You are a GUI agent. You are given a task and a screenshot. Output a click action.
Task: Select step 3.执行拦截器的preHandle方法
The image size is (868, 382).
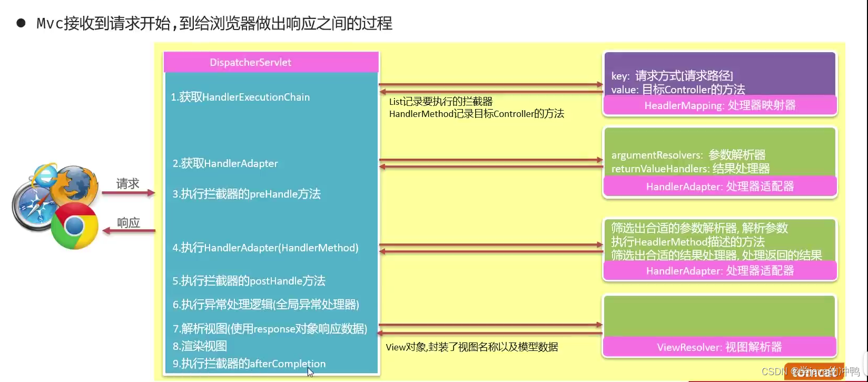pos(246,194)
